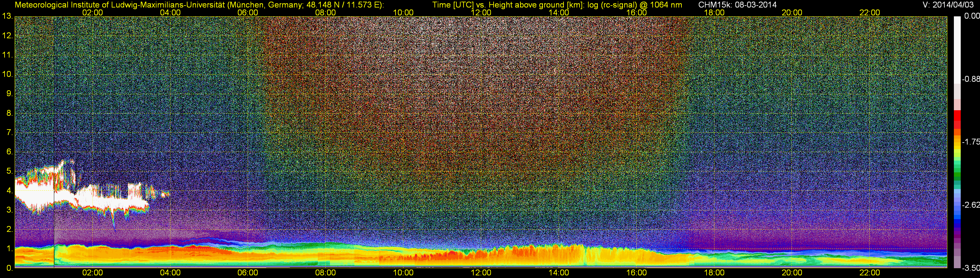This screenshot has width=980, height=278.
Task: Click the 10:00 label on the bottom time axis
Action: pos(403,273)
